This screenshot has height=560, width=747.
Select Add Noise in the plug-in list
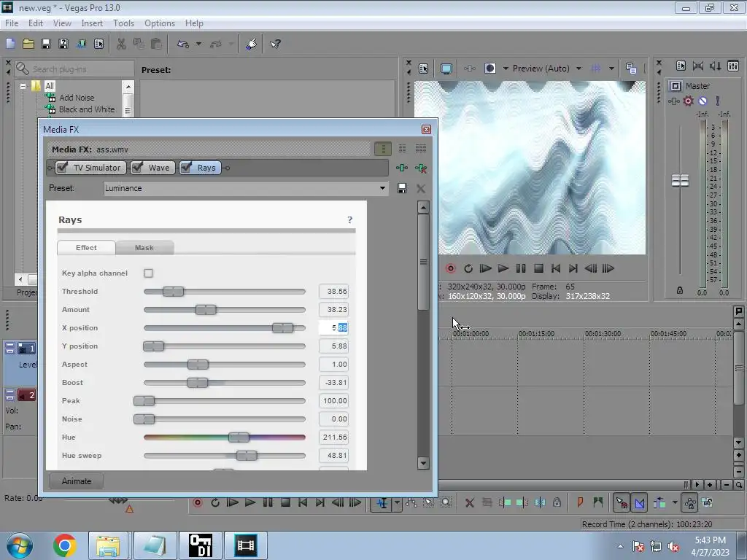point(76,98)
